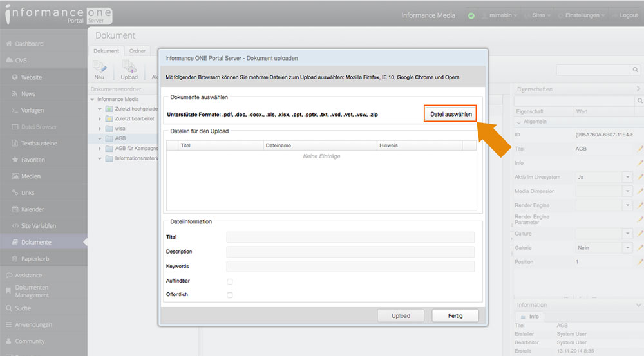Open the mimabin user menu
Viewport: 644px width, 356px height.
point(500,15)
